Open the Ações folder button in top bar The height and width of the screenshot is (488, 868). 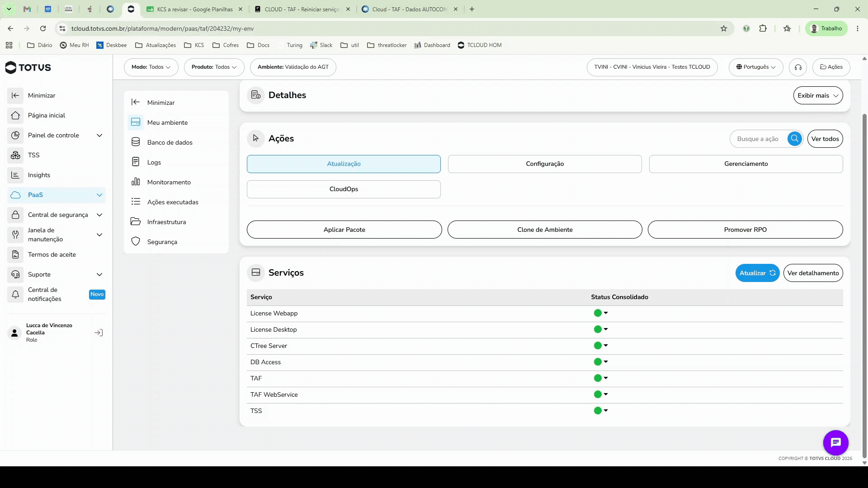pos(831,67)
